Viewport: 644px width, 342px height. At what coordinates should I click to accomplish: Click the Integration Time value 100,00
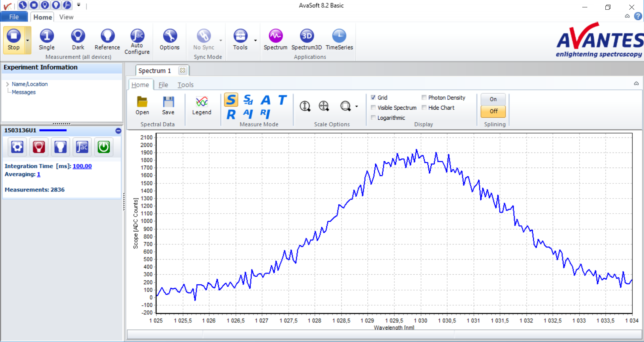tap(82, 166)
